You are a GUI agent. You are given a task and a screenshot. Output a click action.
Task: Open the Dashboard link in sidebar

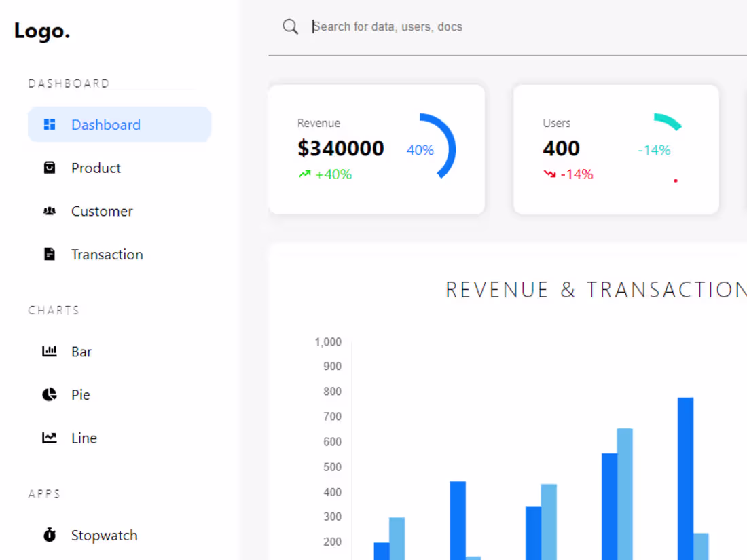(x=105, y=124)
